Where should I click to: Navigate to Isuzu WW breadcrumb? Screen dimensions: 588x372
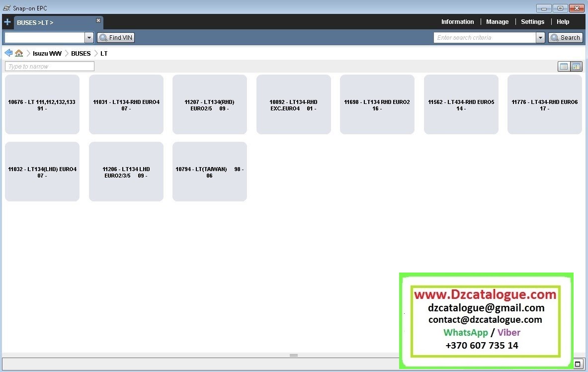coord(47,53)
